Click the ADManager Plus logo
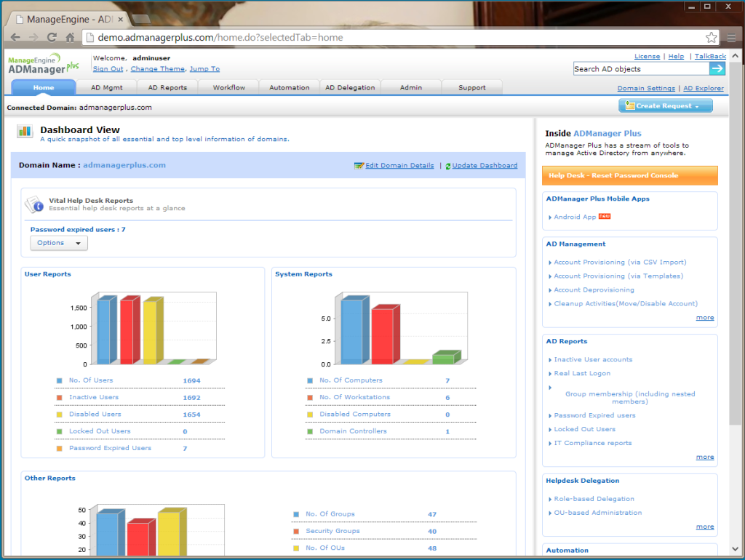Viewport: 745px width, 560px height. pyautogui.click(x=43, y=64)
